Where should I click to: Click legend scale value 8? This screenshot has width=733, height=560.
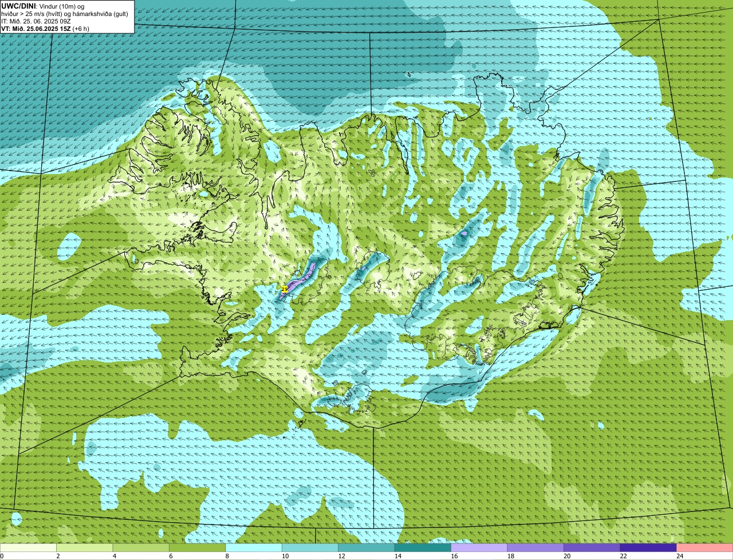click(x=226, y=556)
